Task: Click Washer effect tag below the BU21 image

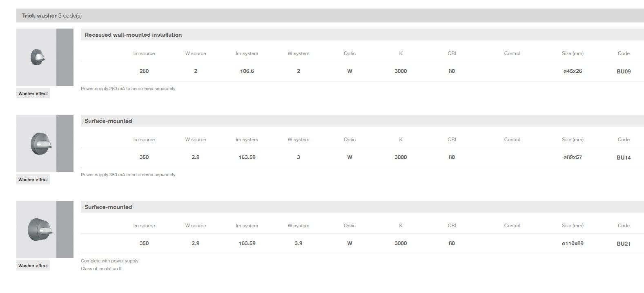Action: pos(33,266)
